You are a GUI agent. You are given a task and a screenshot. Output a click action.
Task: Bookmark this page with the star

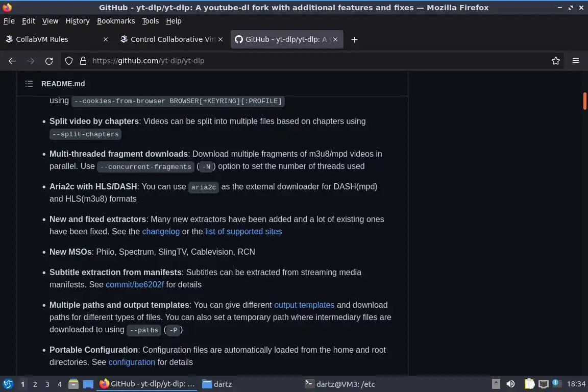[556, 61]
